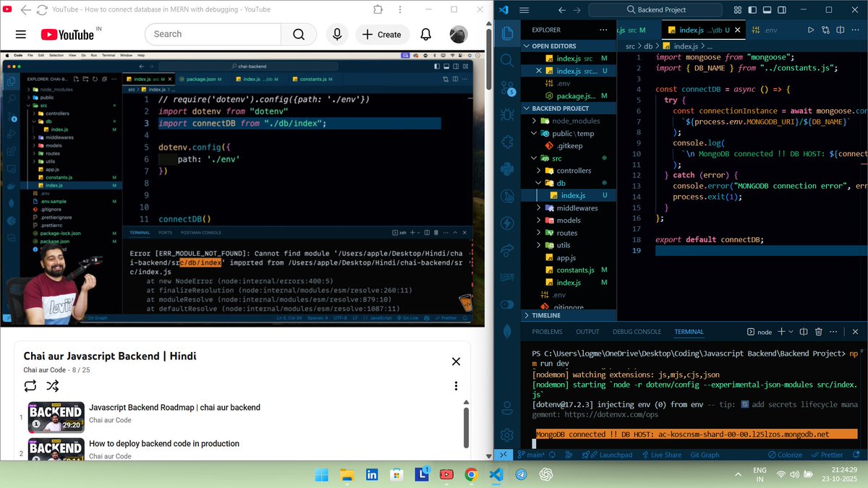868x488 pixels.
Task: Open the Python extension view in activity bar
Action: (x=508, y=168)
